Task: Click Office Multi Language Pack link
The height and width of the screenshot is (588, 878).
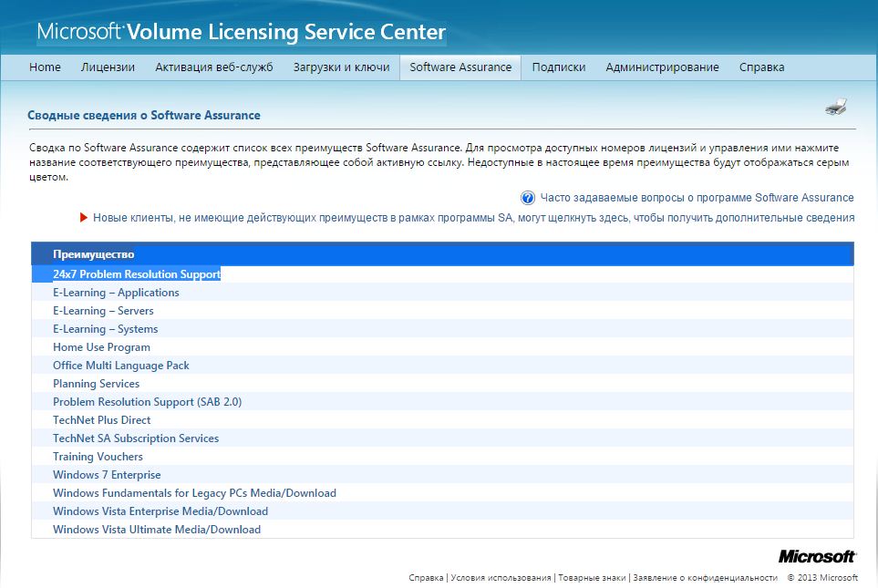Action: [x=121, y=366]
